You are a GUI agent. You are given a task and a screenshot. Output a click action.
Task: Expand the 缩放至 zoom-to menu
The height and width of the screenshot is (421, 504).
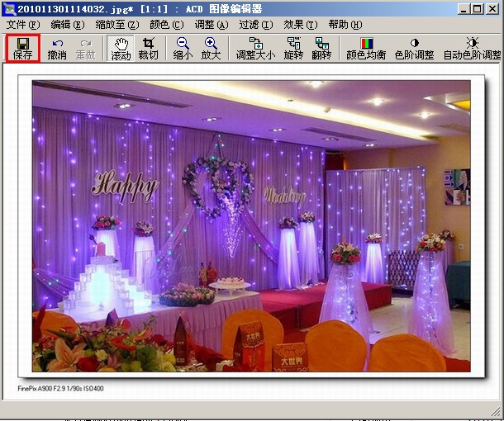click(116, 25)
